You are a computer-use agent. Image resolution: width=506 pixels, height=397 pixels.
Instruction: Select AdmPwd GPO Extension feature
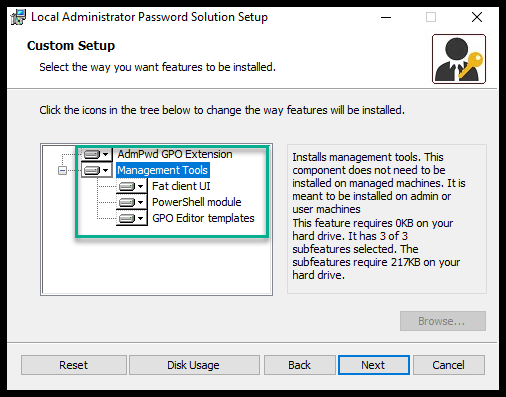tap(175, 154)
